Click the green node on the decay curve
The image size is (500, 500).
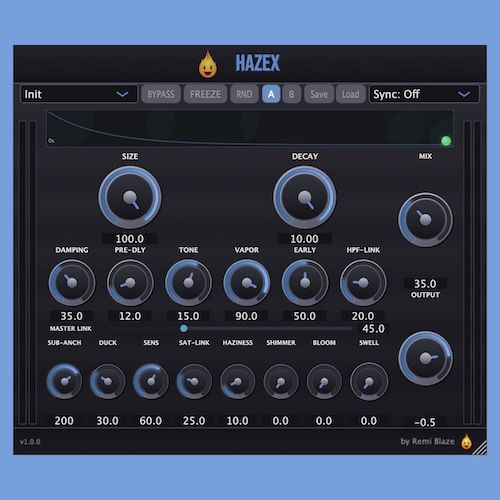click(446, 141)
